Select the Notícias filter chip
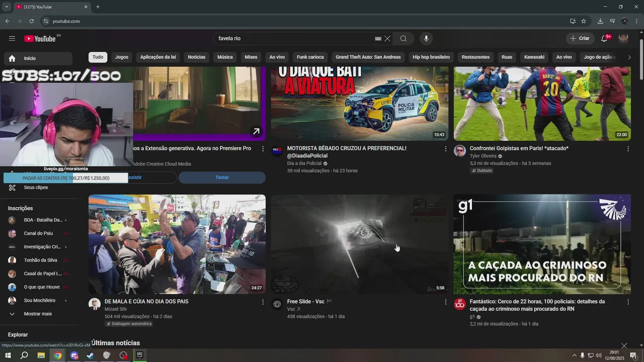The image size is (644, 362). pyautogui.click(x=197, y=57)
